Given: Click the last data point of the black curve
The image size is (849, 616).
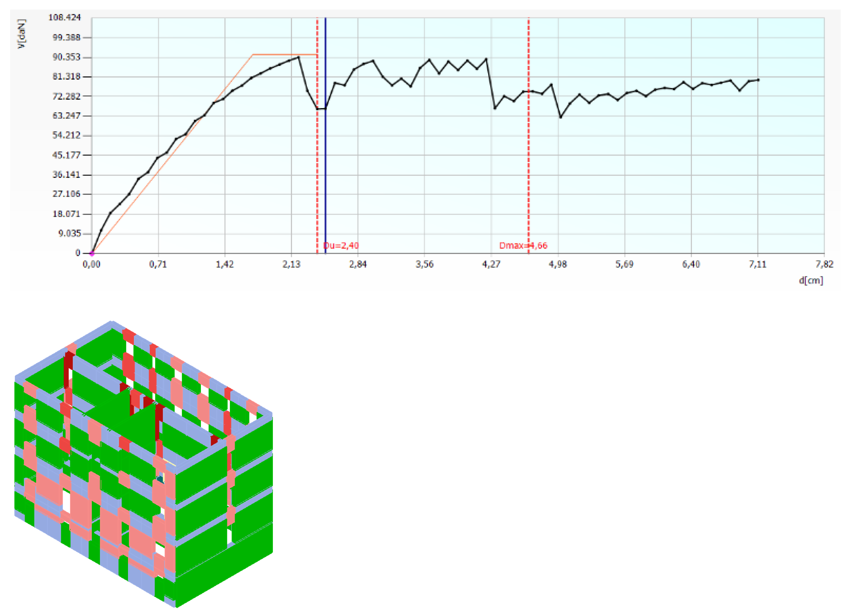Looking at the screenshot, I should coord(758,80).
